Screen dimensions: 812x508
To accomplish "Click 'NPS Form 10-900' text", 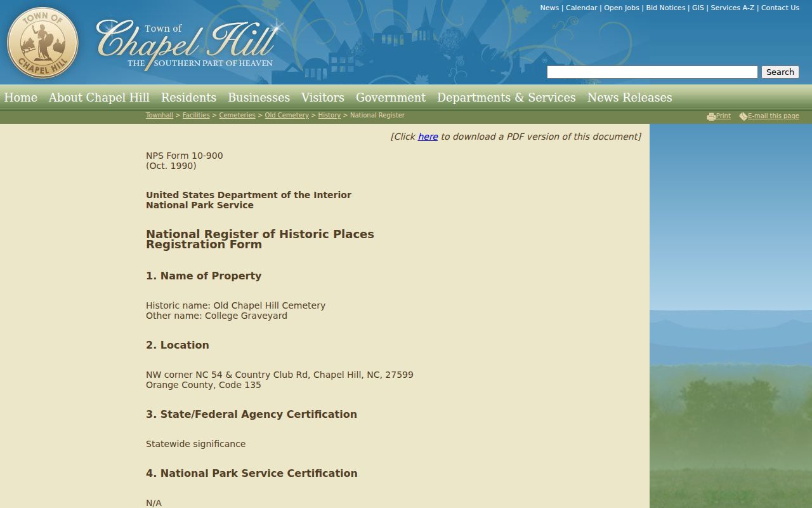I will 185,156.
